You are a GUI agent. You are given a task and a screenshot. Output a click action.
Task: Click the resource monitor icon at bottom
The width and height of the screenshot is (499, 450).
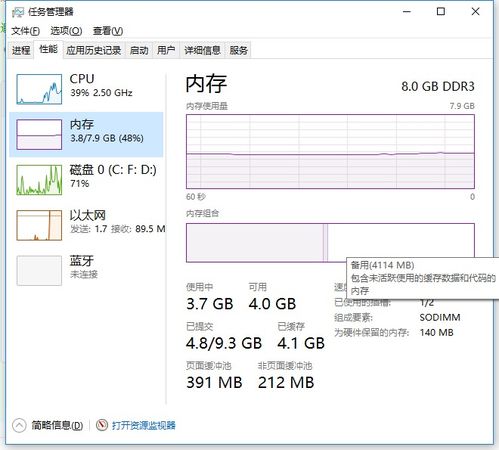pyautogui.click(x=102, y=425)
